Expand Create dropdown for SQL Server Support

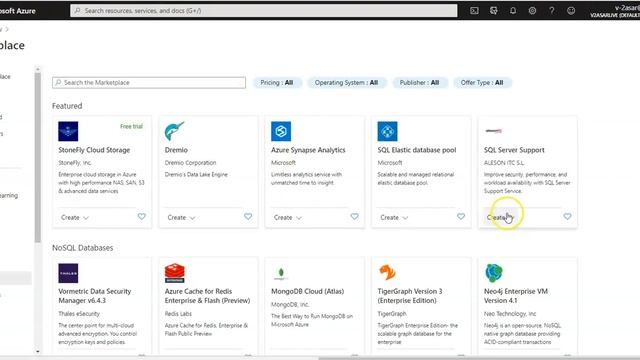click(x=499, y=218)
